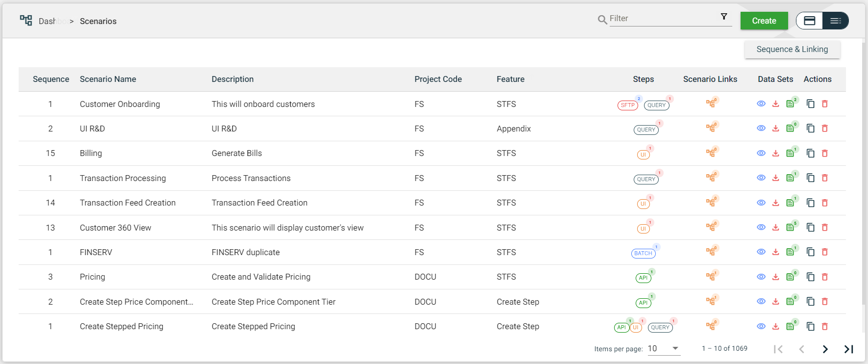Sort by the Project Code column header
The height and width of the screenshot is (364, 868).
[438, 79]
